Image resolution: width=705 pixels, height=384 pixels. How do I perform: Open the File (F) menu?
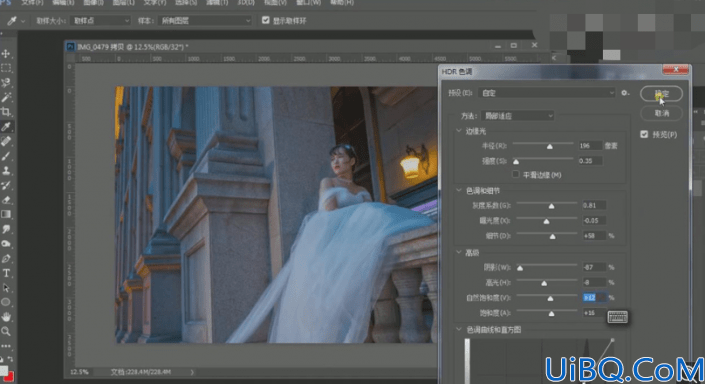click(x=32, y=3)
